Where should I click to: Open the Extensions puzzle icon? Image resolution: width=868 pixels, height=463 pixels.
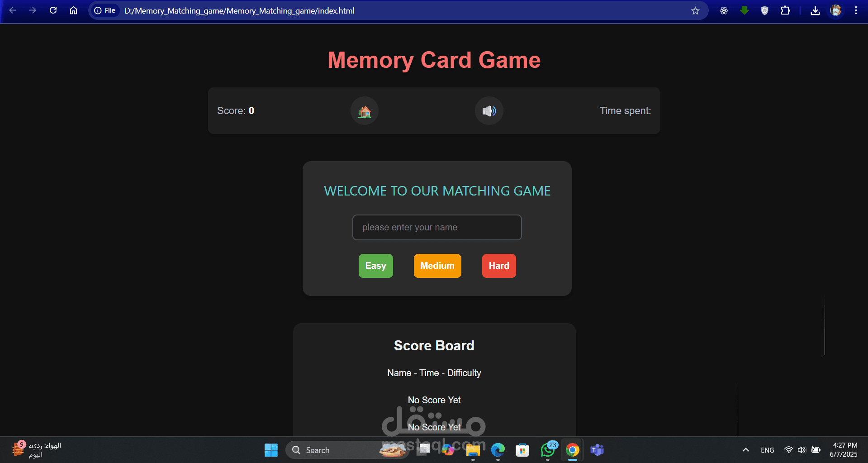[785, 10]
